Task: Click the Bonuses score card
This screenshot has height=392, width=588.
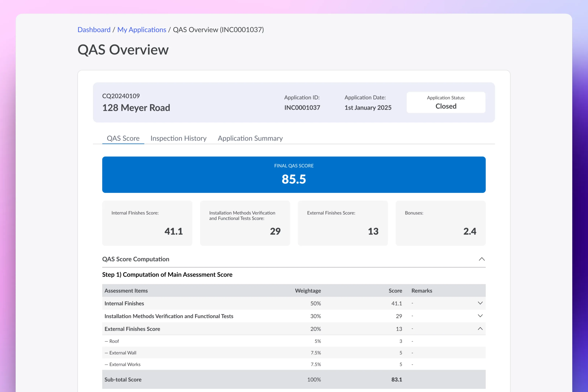Action: point(440,223)
